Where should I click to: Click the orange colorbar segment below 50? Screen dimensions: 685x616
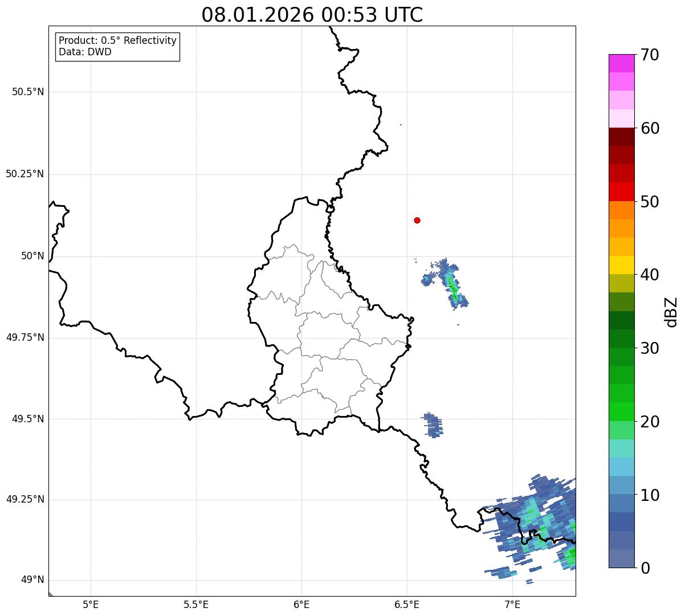click(621, 210)
